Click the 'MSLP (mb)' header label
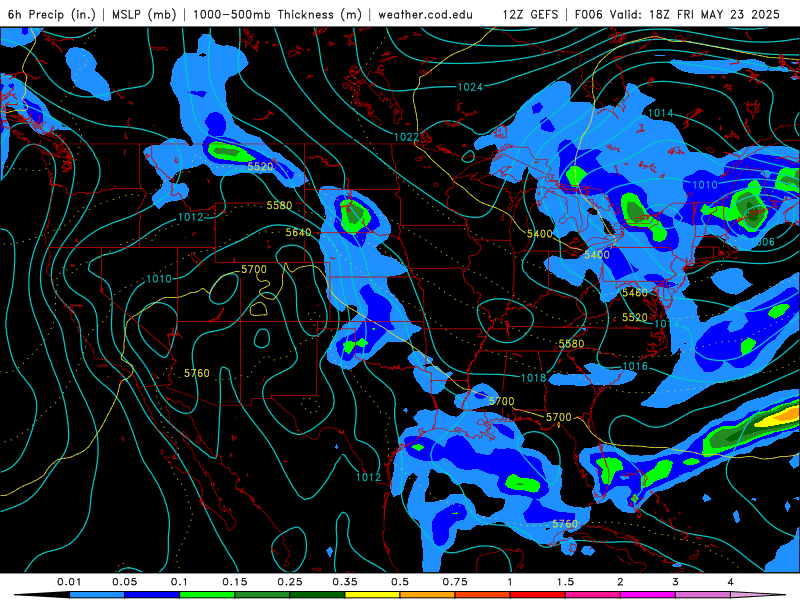The image size is (800, 600). click(x=144, y=14)
